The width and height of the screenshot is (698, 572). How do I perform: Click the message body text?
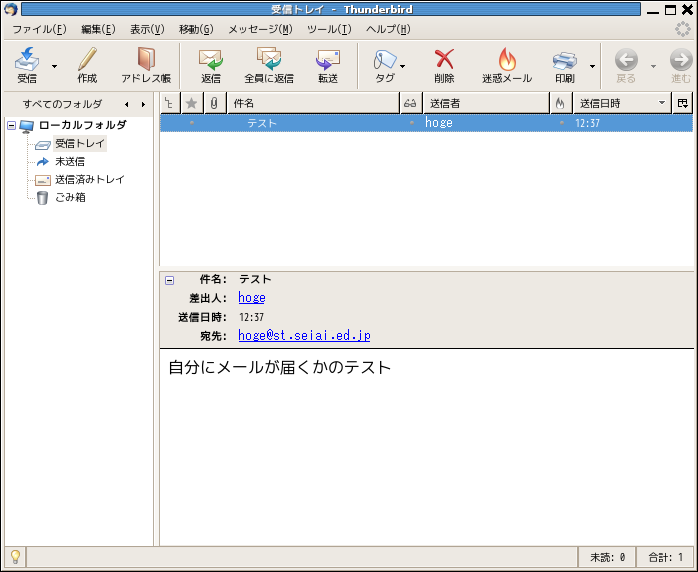click(280, 368)
